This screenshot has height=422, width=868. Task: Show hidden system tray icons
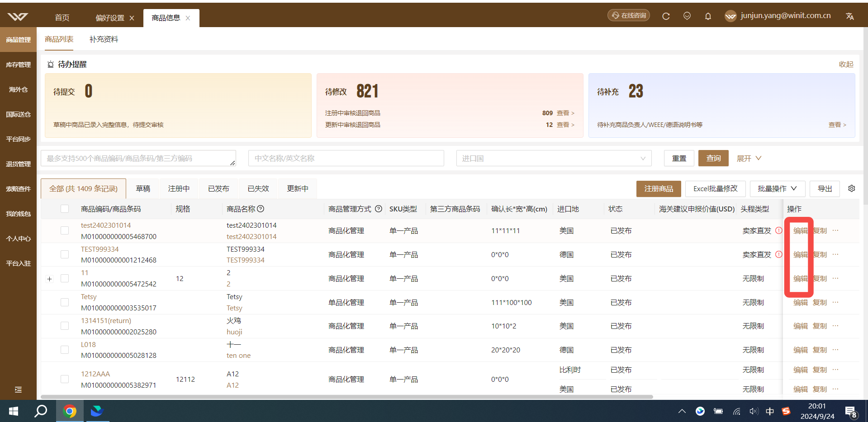(x=682, y=411)
